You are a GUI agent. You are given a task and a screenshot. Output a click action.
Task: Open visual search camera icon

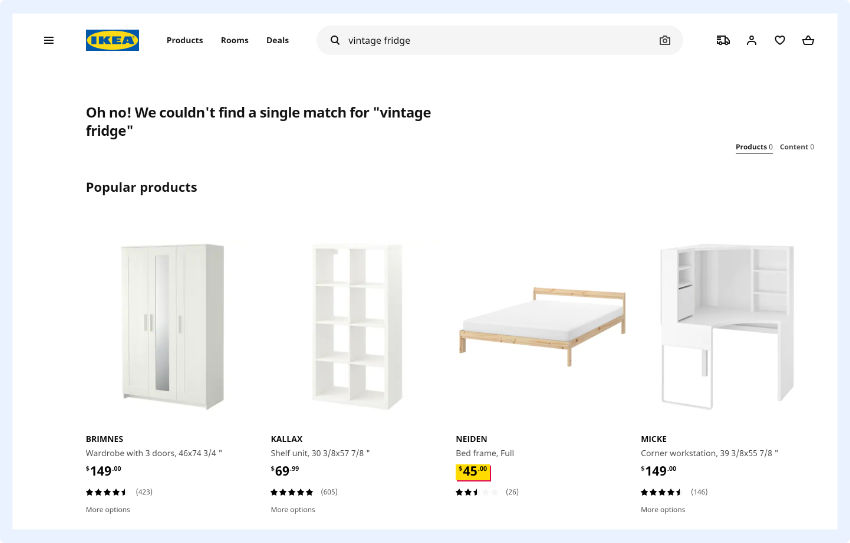(665, 41)
